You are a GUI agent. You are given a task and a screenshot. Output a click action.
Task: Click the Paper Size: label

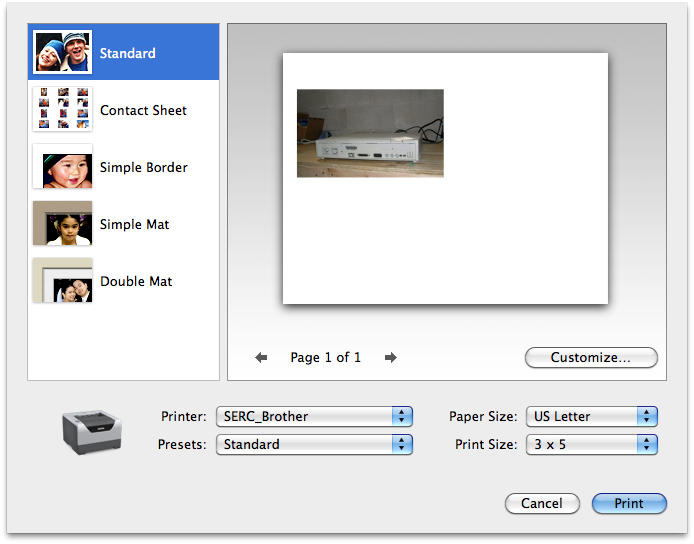tap(483, 417)
